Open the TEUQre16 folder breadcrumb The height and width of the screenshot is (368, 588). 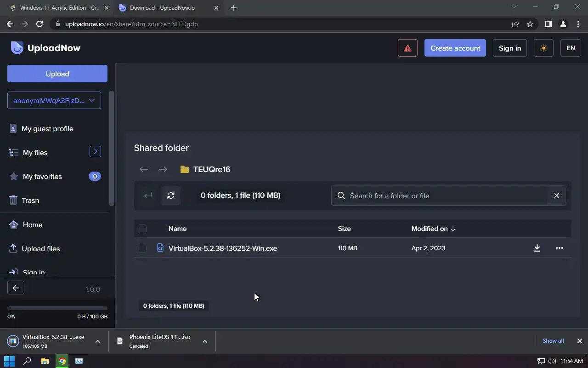pyautogui.click(x=205, y=169)
